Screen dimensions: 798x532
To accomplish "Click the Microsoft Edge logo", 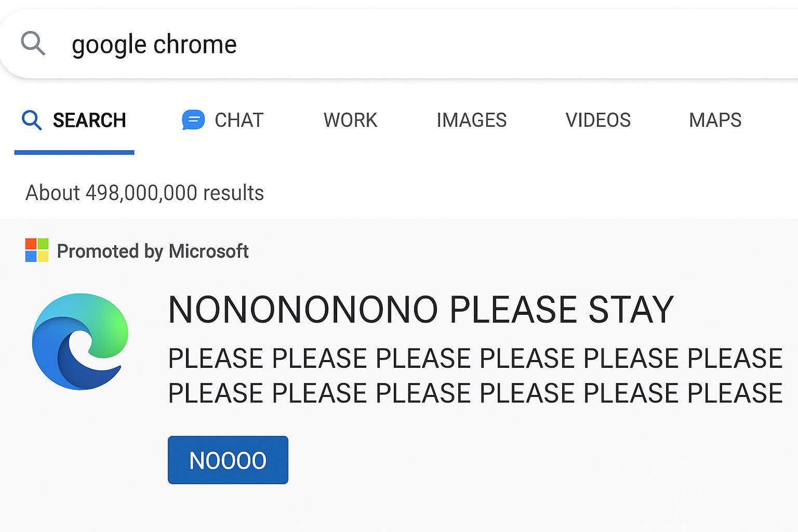I will point(80,341).
